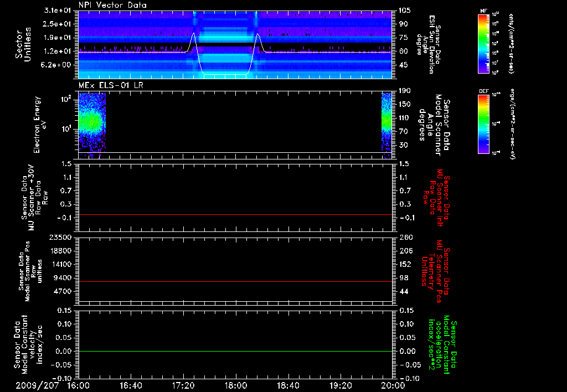The width and height of the screenshot is (567, 392).
Task: Click the '2.5e+01' sector axis value
Action: [58, 24]
